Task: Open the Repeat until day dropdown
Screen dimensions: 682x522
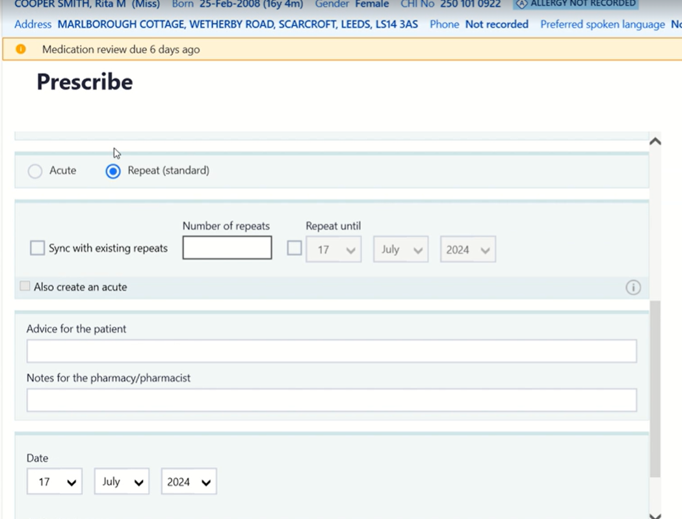Action: [x=334, y=249]
